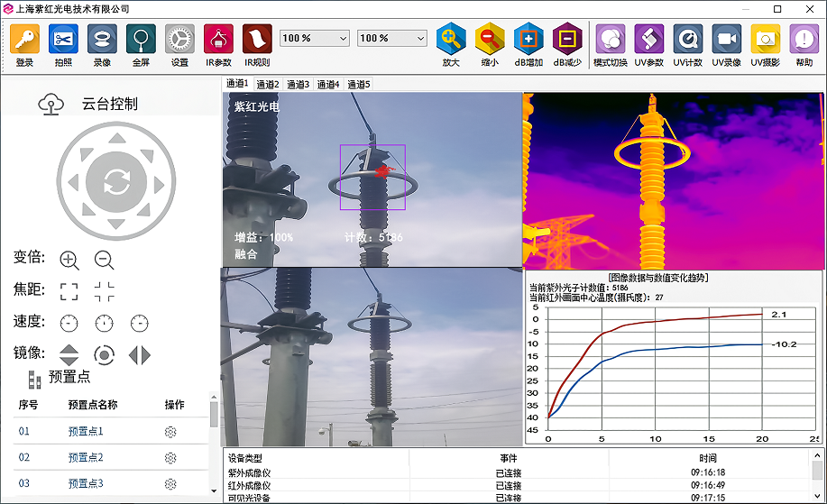Click the 模式切换 mode switch icon
The image size is (827, 504).
[x=610, y=40]
